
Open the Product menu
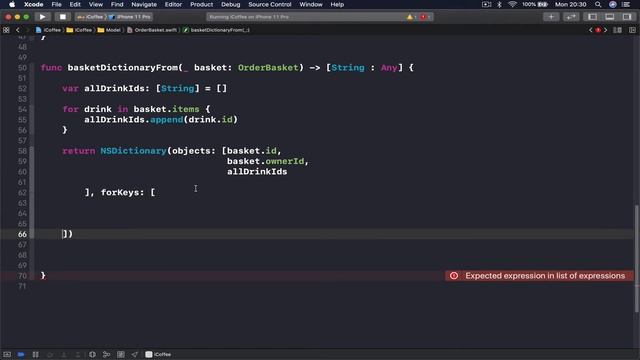(x=201, y=4)
